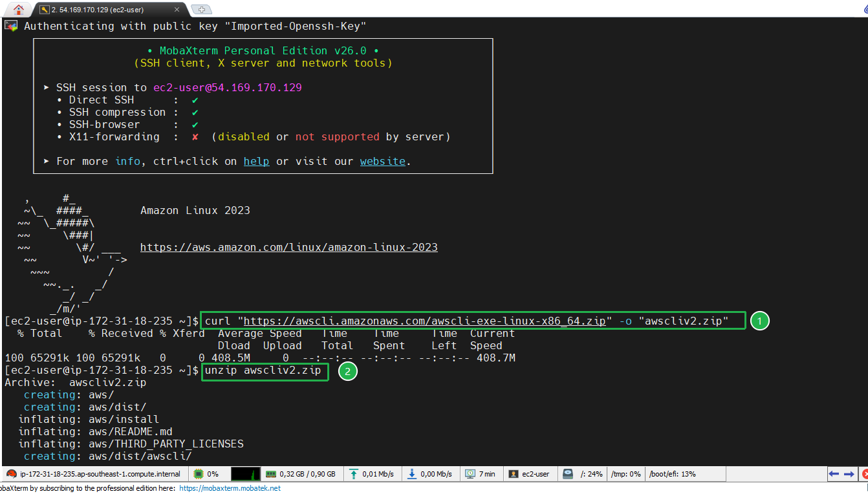Click the MobaXterm terminal icon beside Authenticating
This screenshot has height=494, width=868.
tap(11, 27)
